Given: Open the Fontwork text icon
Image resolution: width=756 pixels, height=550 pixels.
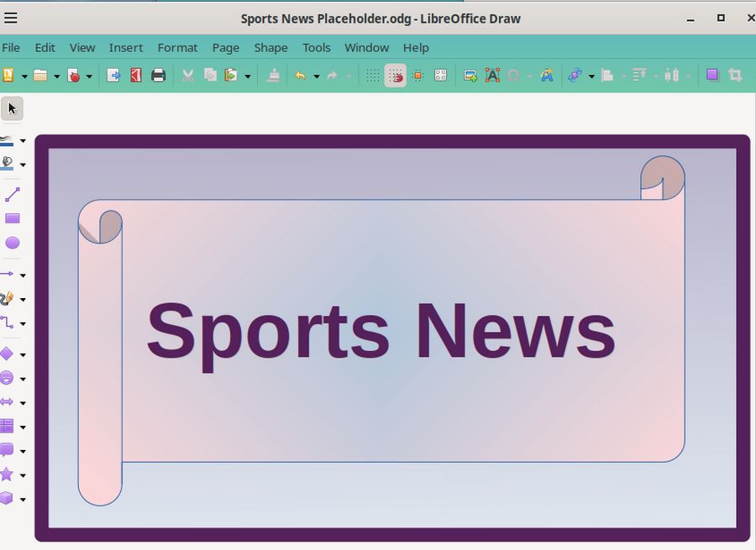Looking at the screenshot, I should coord(547,76).
